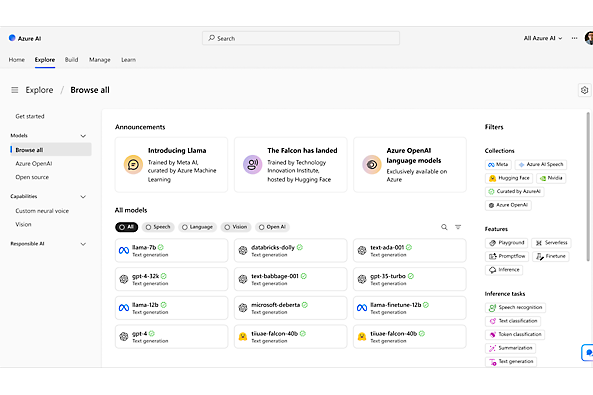Select the Language model filter pill

(197, 227)
